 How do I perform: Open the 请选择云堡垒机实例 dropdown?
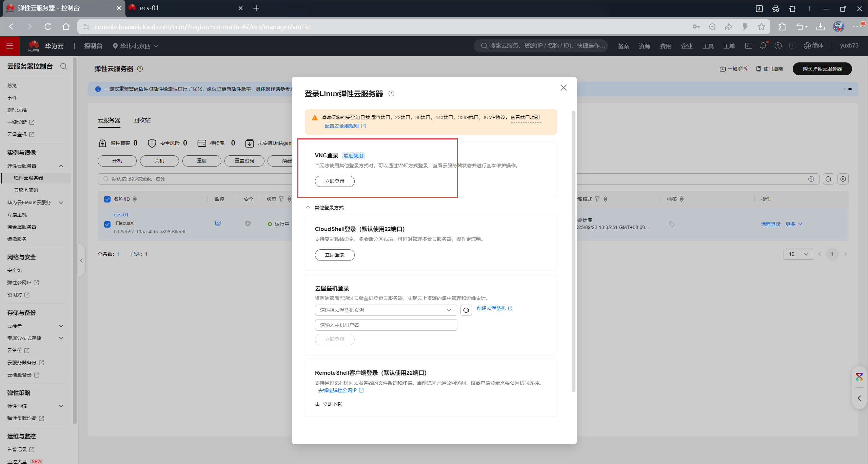point(386,310)
